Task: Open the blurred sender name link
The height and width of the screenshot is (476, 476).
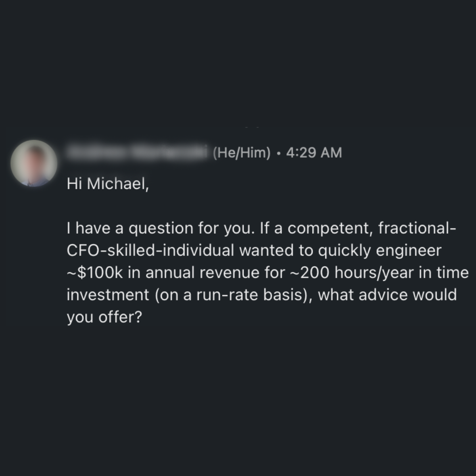Action: tap(138, 152)
